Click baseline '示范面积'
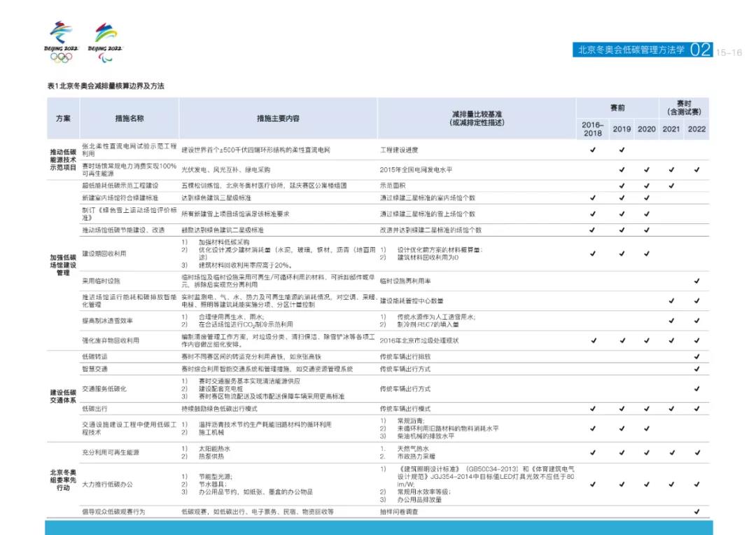Screen dimensions: 756x535 tap(393, 186)
